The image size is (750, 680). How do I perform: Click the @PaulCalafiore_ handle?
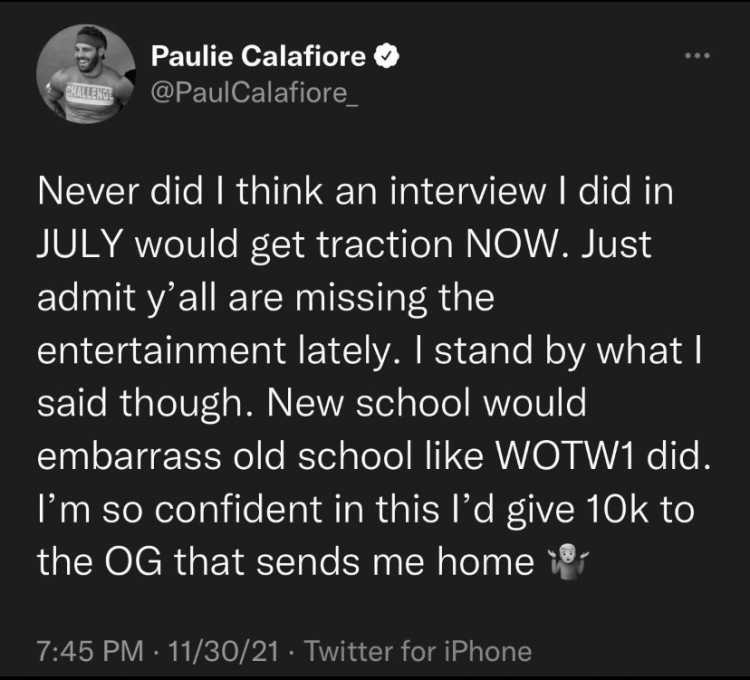pyautogui.click(x=254, y=92)
